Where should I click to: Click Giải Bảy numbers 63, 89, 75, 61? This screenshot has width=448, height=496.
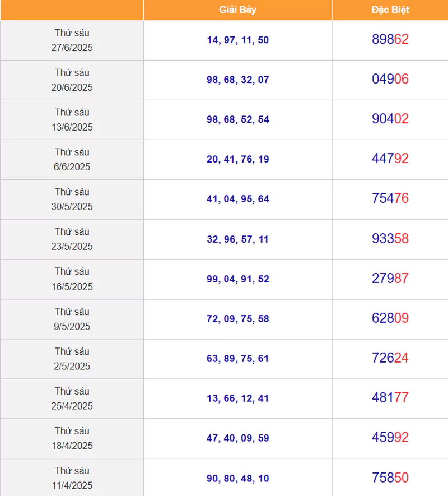coord(238,358)
